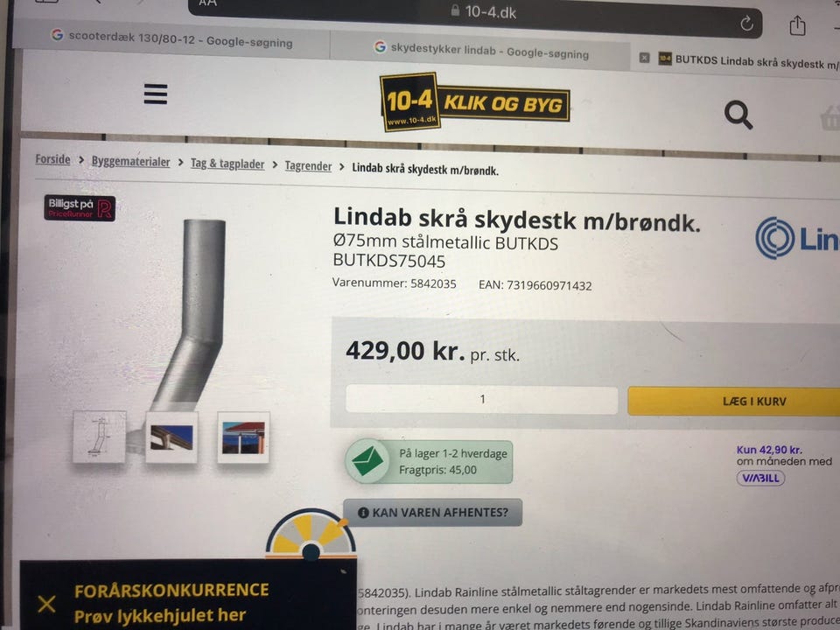This screenshot has height=630, width=840.
Task: Open the Tag & tagplader breadcrumb link
Action: point(227,164)
